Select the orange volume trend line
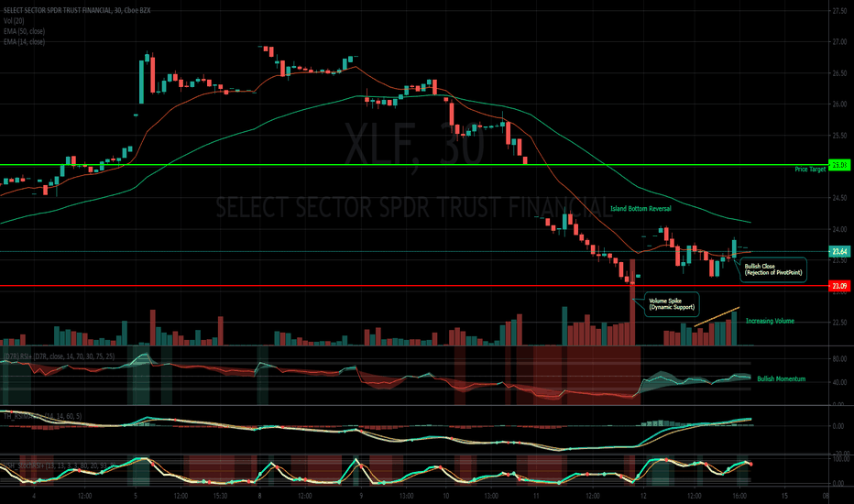This screenshot has width=854, height=504. (x=717, y=317)
